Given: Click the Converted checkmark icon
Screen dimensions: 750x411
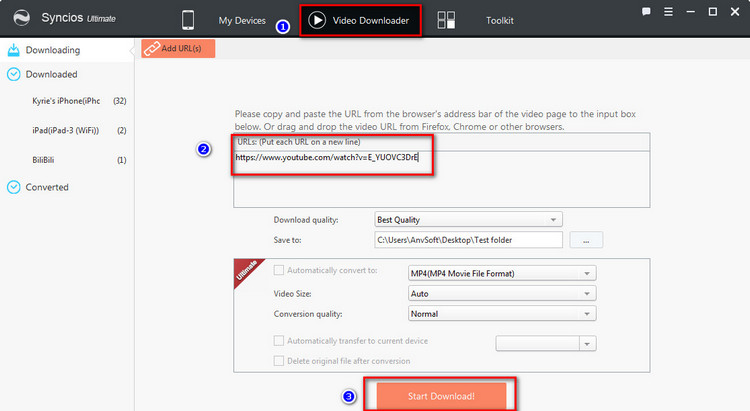Looking at the screenshot, I should [13, 187].
